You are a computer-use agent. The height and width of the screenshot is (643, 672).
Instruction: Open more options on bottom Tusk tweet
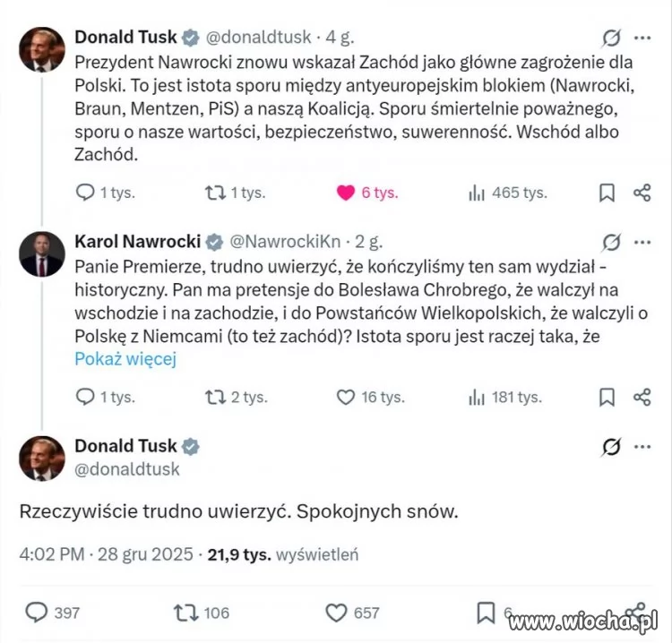pyautogui.click(x=642, y=446)
